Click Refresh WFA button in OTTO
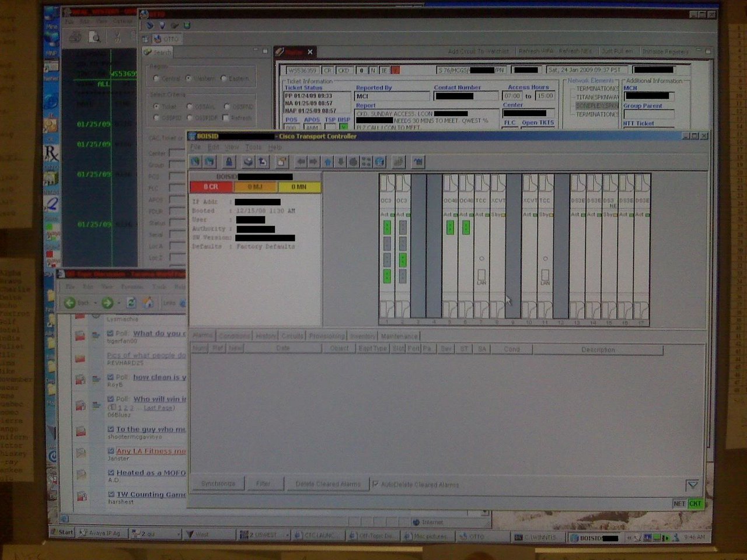The image size is (747, 560). pyautogui.click(x=536, y=51)
